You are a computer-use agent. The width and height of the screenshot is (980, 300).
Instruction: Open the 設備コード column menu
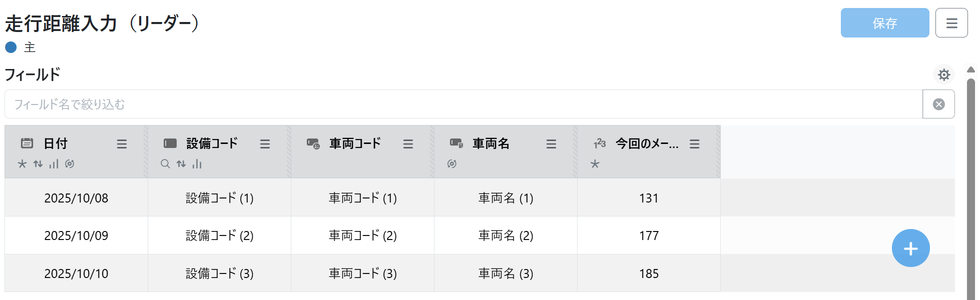(x=265, y=144)
